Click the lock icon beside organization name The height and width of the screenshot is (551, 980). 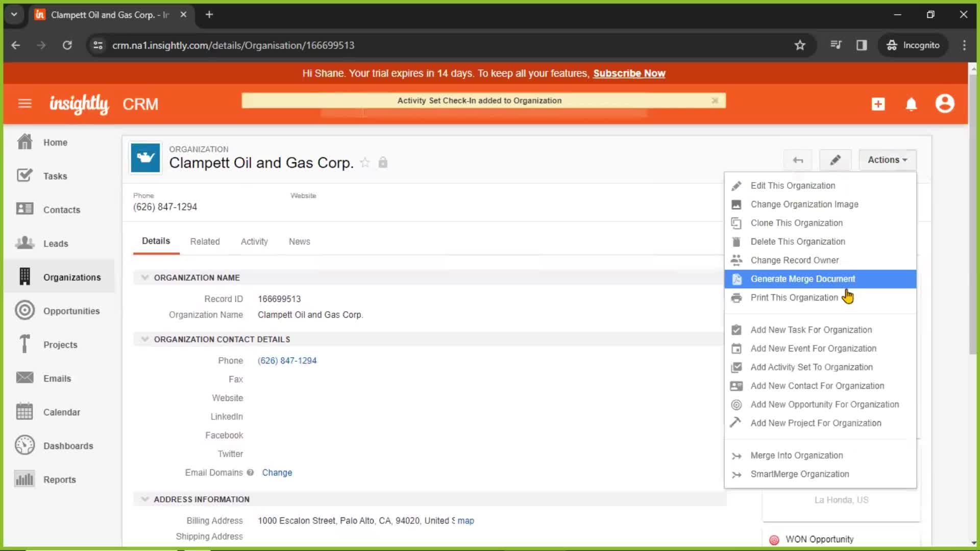(x=383, y=163)
